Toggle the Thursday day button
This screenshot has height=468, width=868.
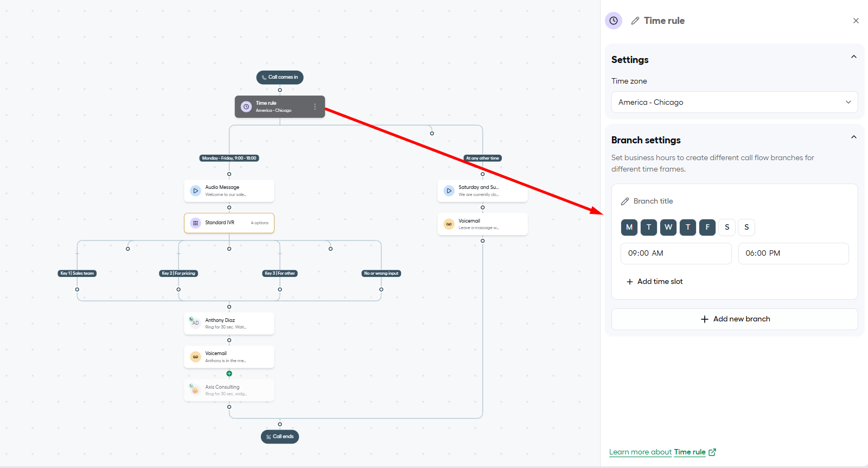point(688,227)
